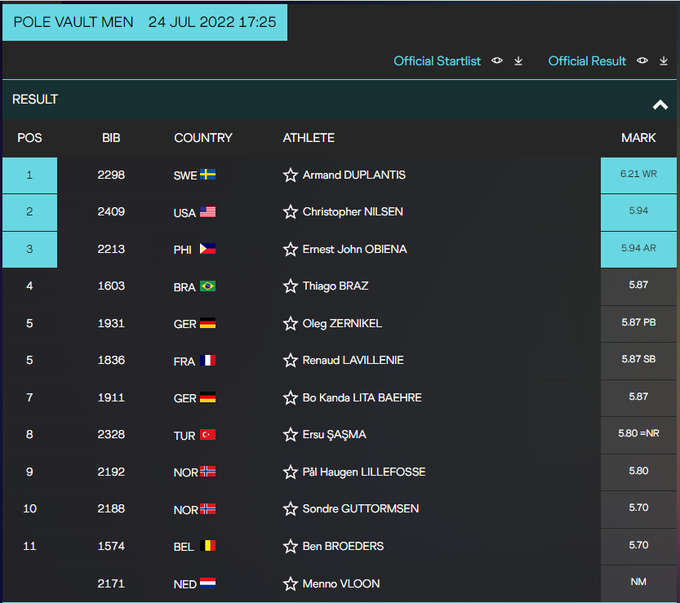Click the highlighted 6.21 WR mark cell
Screen dimensions: 680x603
click(x=638, y=175)
